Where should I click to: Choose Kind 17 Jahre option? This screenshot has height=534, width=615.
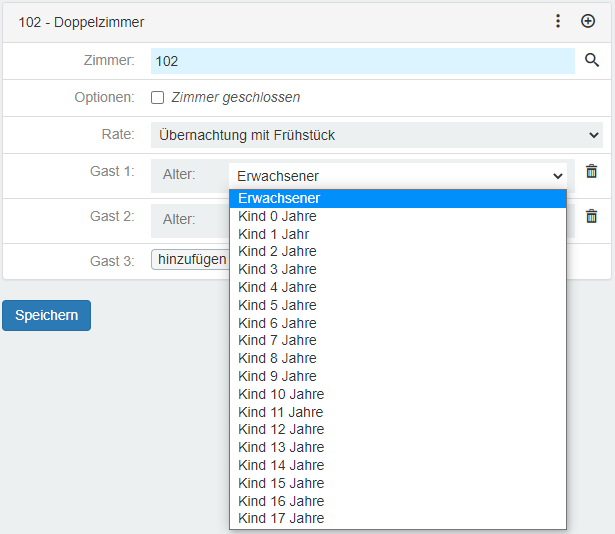(281, 518)
